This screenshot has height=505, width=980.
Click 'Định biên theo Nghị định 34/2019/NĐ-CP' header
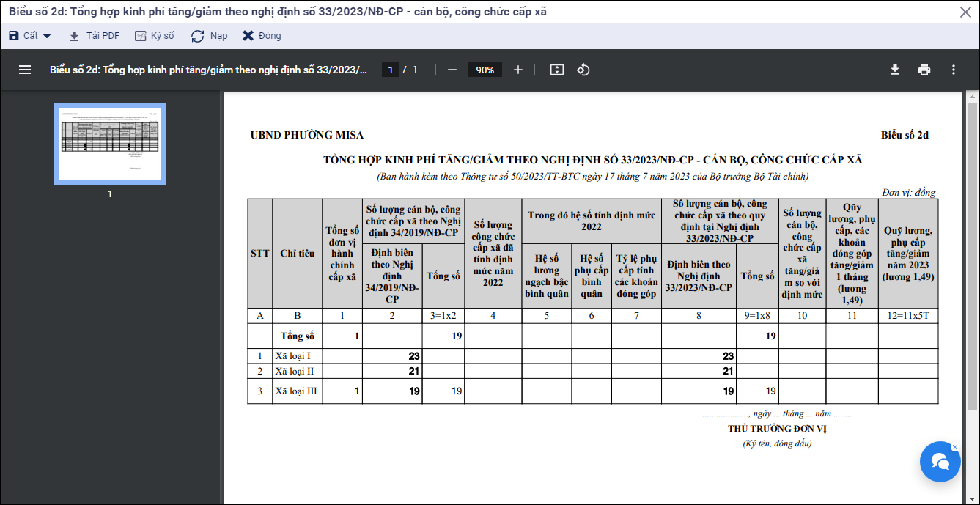click(x=392, y=276)
